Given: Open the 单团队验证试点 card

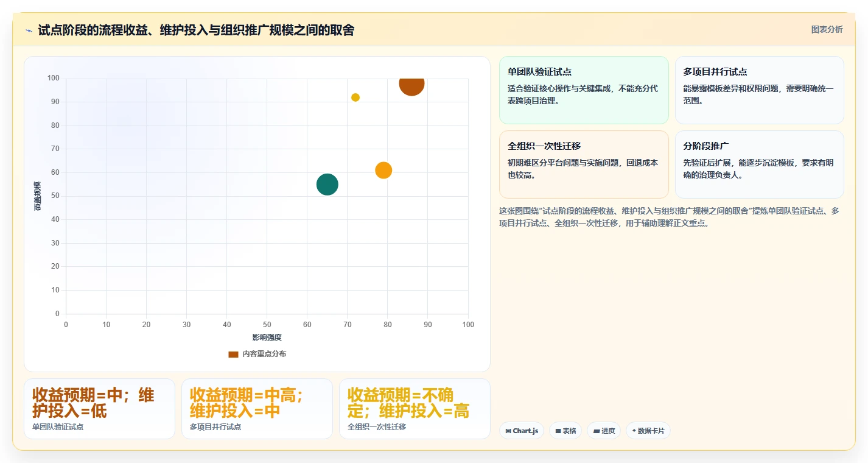Looking at the screenshot, I should [584, 90].
